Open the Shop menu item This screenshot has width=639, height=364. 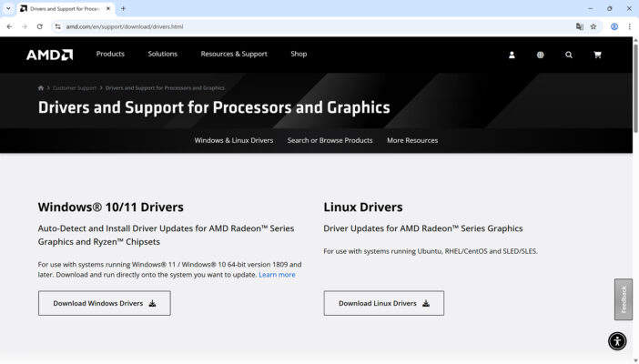pos(299,54)
